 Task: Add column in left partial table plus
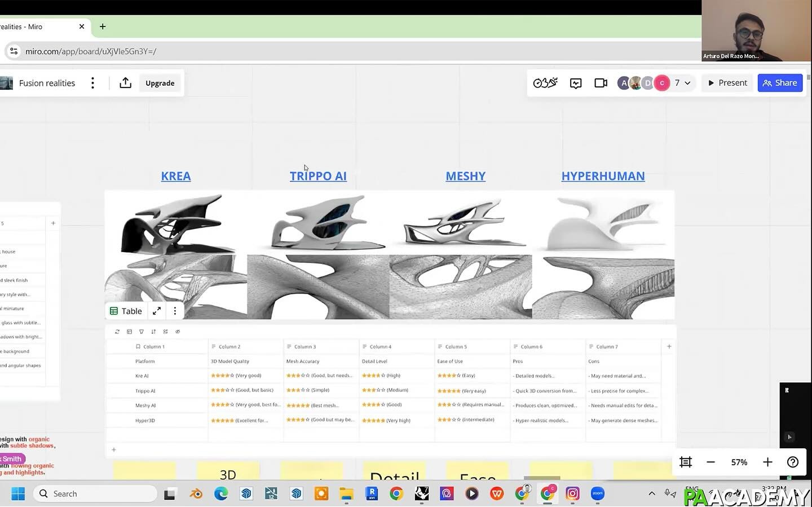coord(53,223)
